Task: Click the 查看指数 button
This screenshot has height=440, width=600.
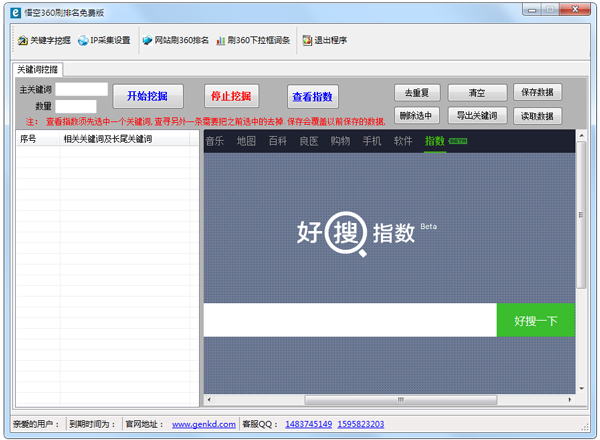Action: pyautogui.click(x=313, y=97)
